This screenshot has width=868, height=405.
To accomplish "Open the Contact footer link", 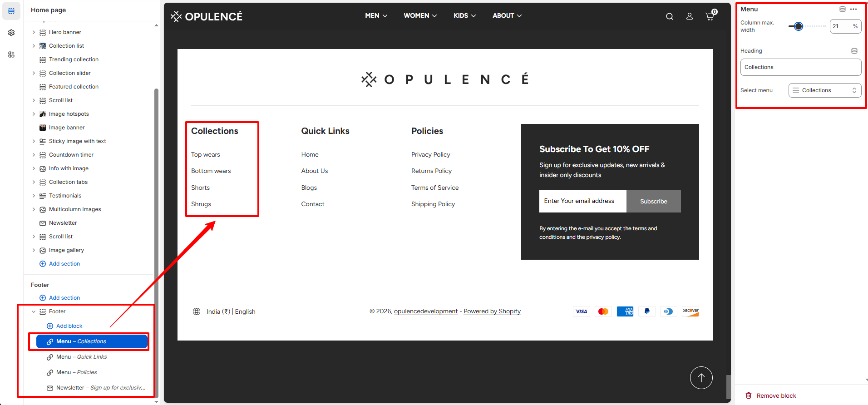I will (x=313, y=204).
